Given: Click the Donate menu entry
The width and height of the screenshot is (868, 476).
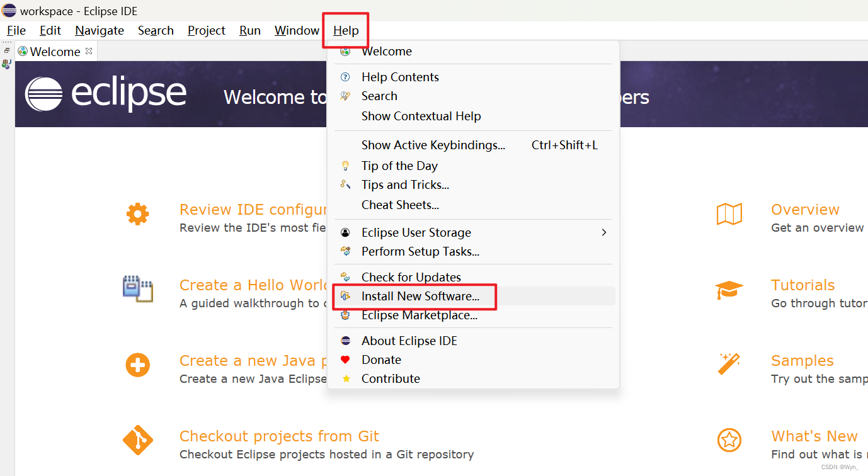Looking at the screenshot, I should tap(473, 360).
